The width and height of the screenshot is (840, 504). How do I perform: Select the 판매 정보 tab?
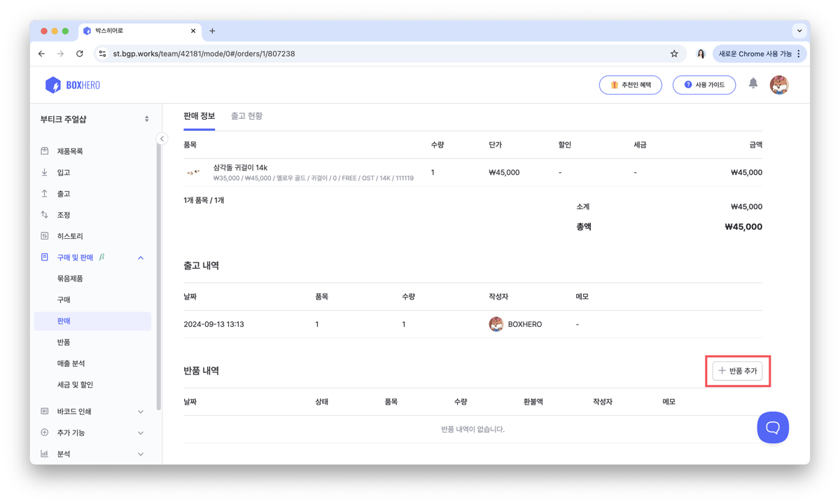click(x=199, y=116)
